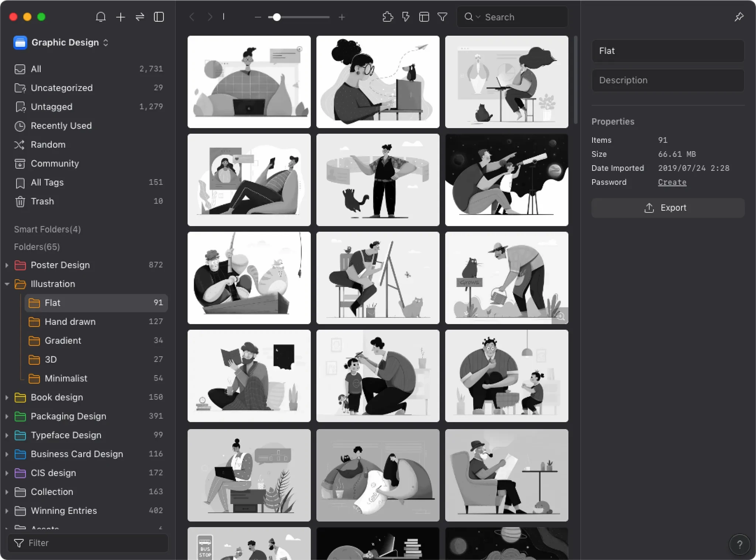The image size is (756, 560).
Task: Click the Random shuffle icon
Action: point(20,145)
